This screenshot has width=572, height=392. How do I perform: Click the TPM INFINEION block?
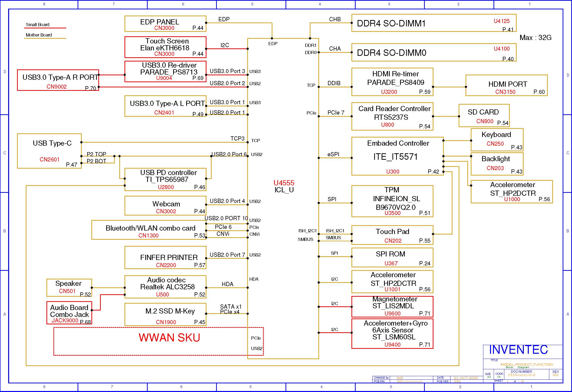point(392,201)
